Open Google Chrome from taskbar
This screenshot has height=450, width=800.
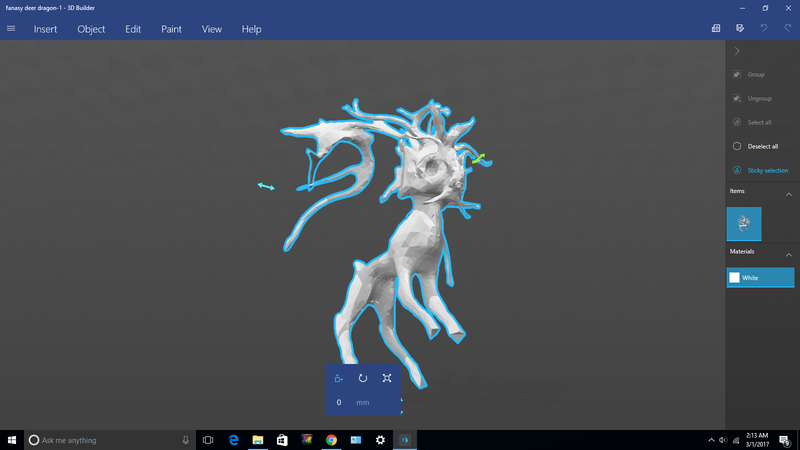coord(331,440)
